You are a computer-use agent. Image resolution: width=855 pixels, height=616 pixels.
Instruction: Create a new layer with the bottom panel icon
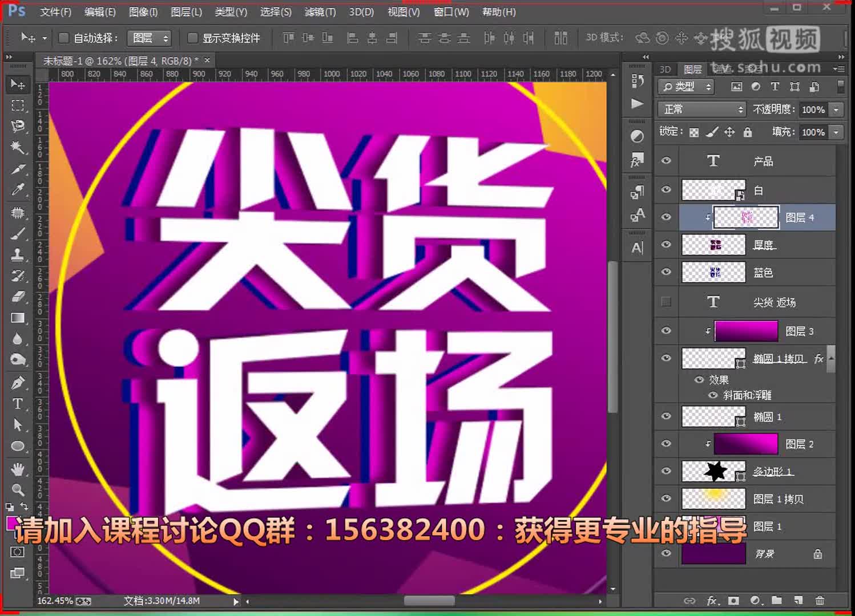pyautogui.click(x=798, y=600)
